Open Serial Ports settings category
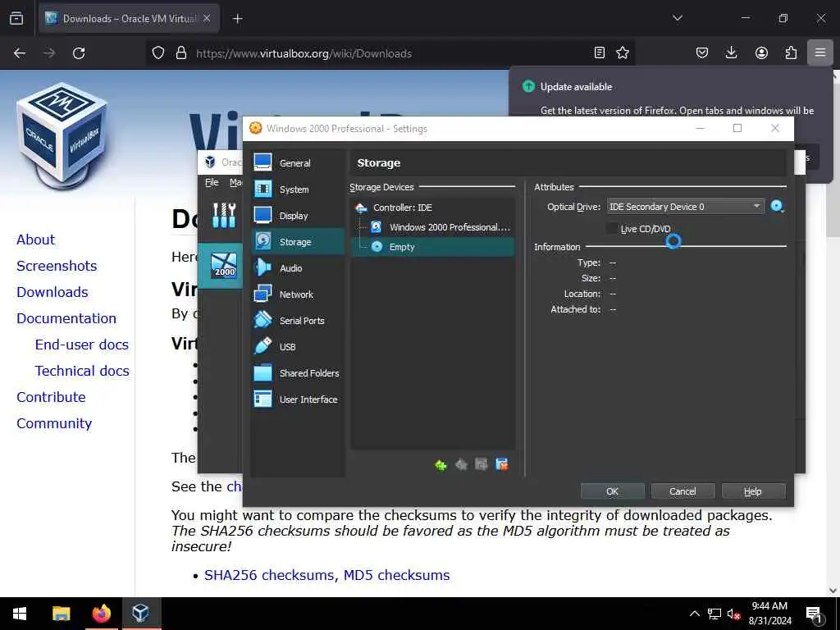 tap(297, 321)
